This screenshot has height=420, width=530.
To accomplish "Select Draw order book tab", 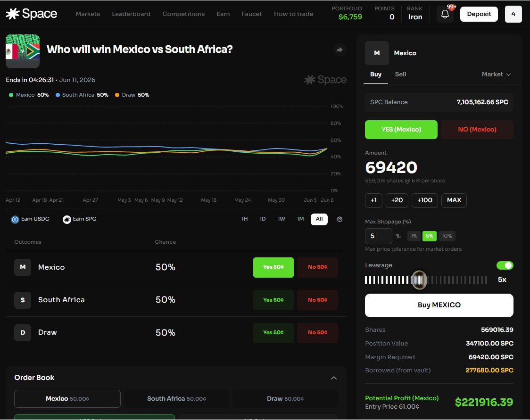I will tap(285, 399).
